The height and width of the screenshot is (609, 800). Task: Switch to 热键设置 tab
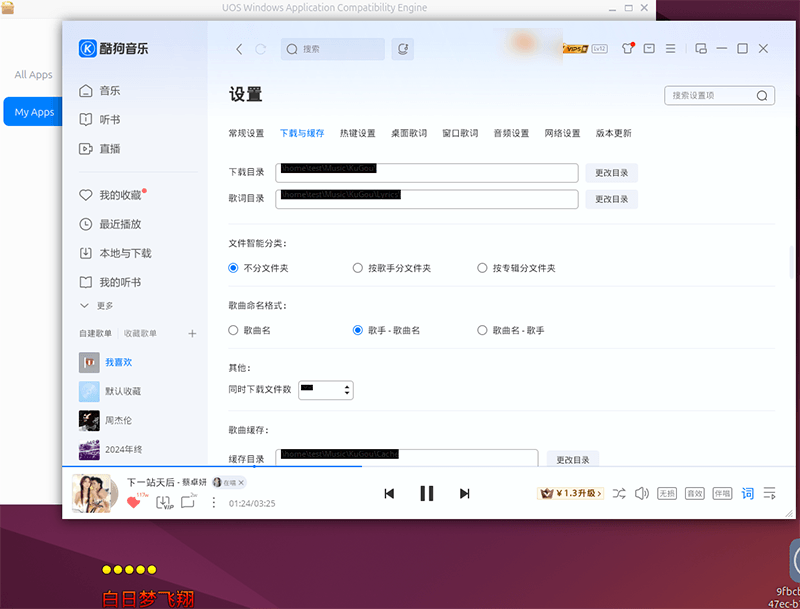[358, 133]
